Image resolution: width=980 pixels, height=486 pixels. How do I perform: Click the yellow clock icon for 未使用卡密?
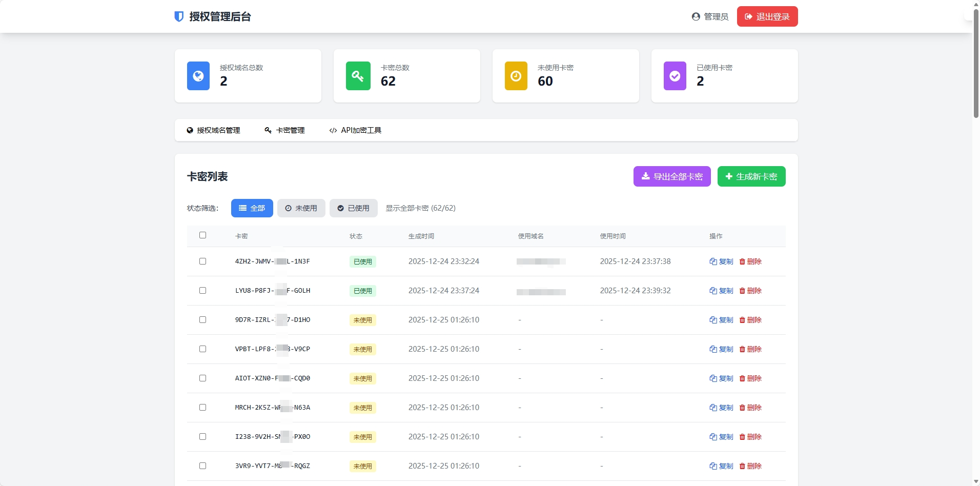(x=516, y=76)
